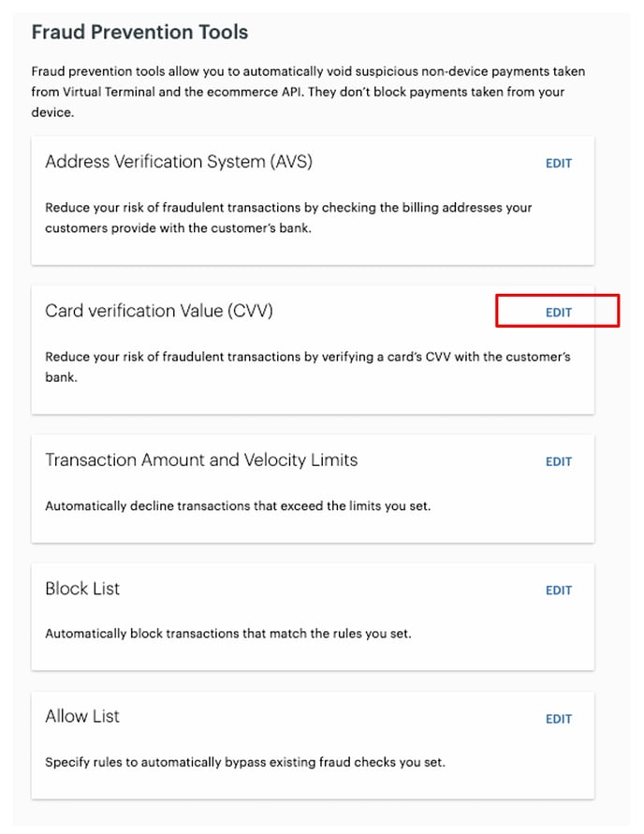Click EDIT on Transaction Amount and Velocity Limits
Screen dimensions: 644x834
[x=559, y=461]
